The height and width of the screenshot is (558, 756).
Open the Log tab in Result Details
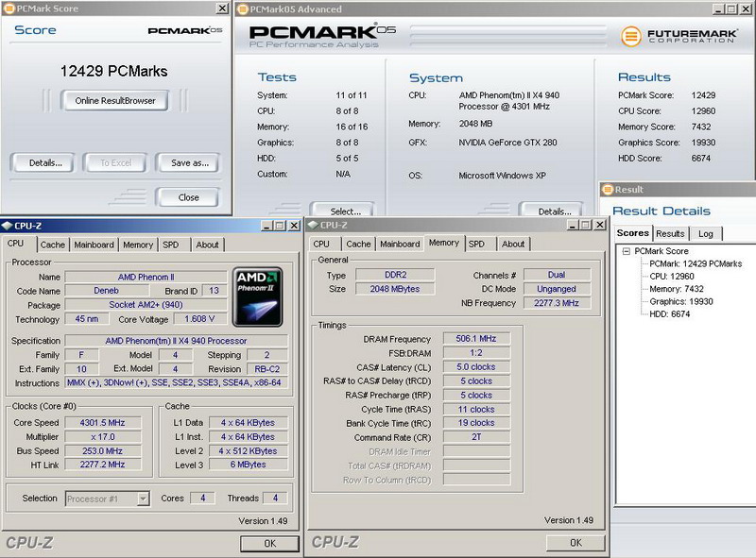[706, 234]
